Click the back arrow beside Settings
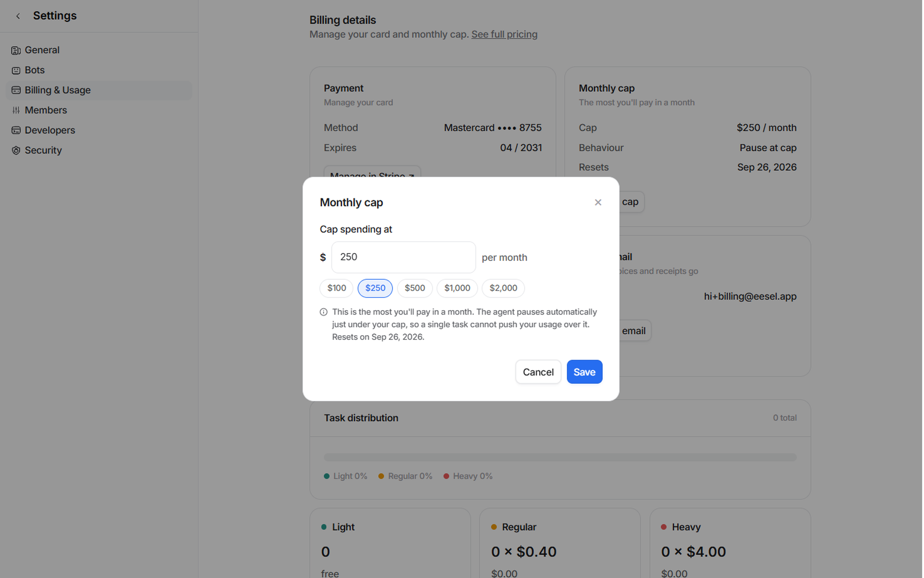This screenshot has width=924, height=578. click(18, 16)
